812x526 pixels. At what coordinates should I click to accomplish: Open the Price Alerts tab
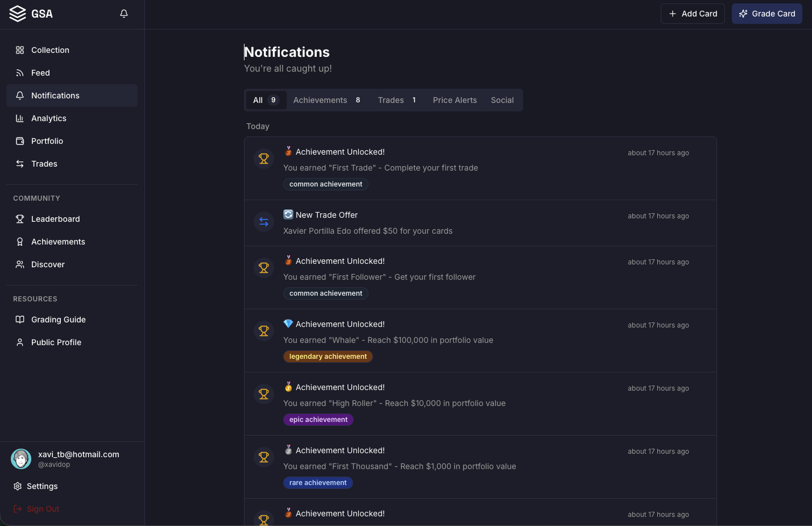(455, 100)
